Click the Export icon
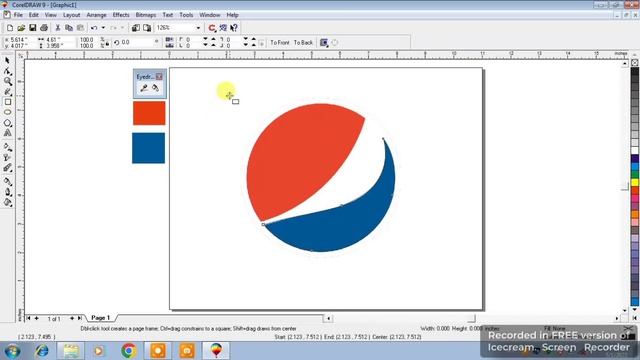The width and height of the screenshot is (640, 360). [147, 28]
